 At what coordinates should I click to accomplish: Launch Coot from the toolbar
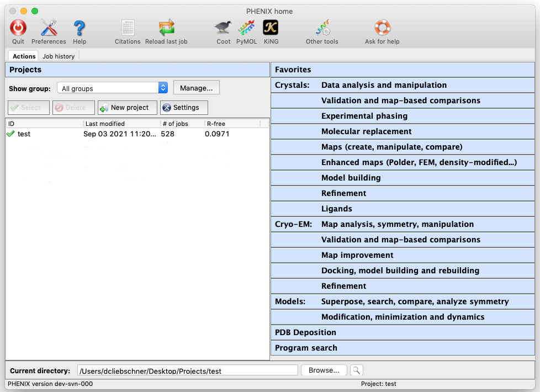[224, 28]
